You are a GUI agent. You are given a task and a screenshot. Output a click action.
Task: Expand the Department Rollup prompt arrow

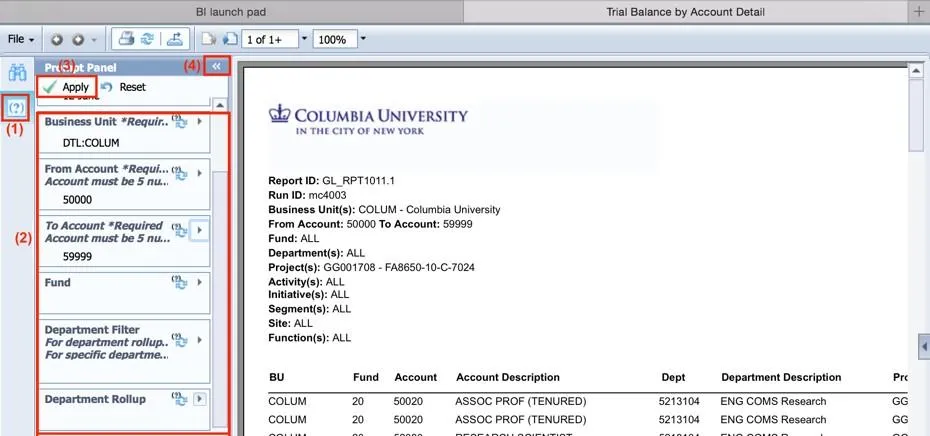point(200,399)
